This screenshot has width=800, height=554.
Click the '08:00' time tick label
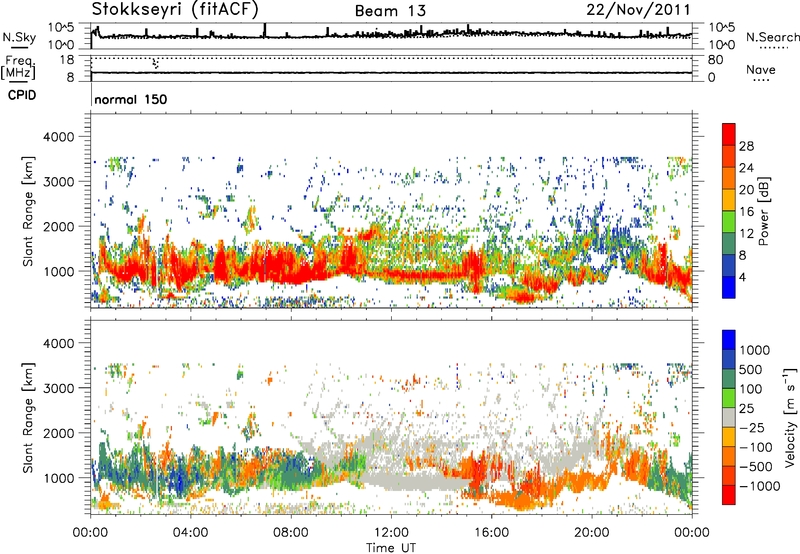290,533
